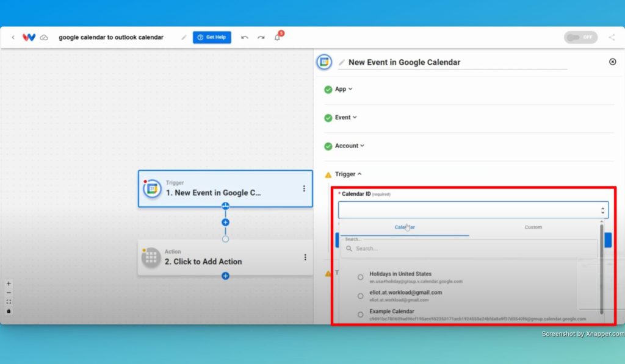Viewport: 625px width, 364px height.
Task: Expand the Account section
Action: pyautogui.click(x=349, y=146)
